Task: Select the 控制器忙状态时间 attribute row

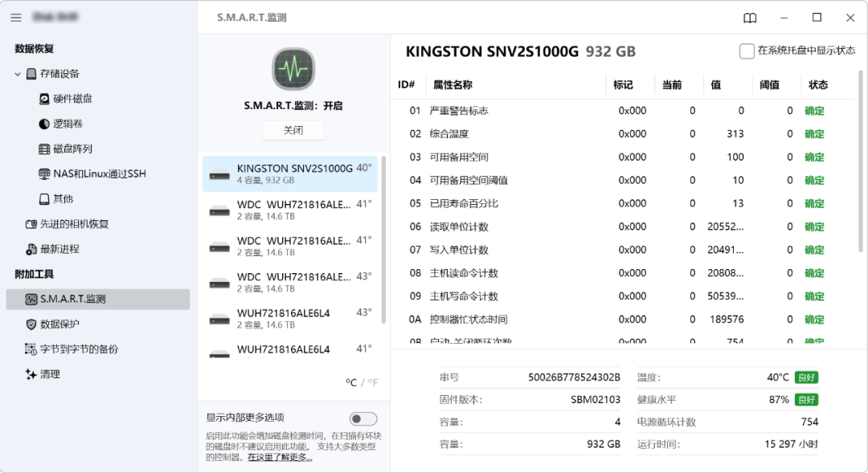Action: click(624, 320)
